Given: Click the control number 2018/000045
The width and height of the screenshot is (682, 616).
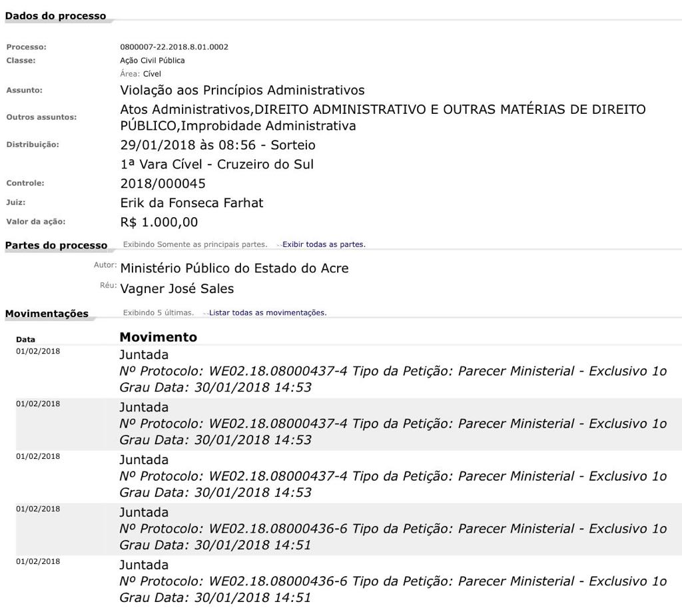Looking at the screenshot, I should [x=163, y=183].
